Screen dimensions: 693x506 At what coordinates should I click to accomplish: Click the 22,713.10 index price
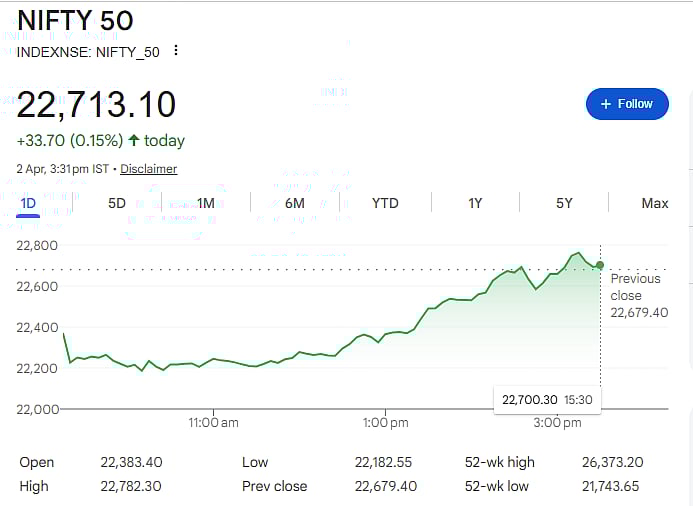coord(97,104)
